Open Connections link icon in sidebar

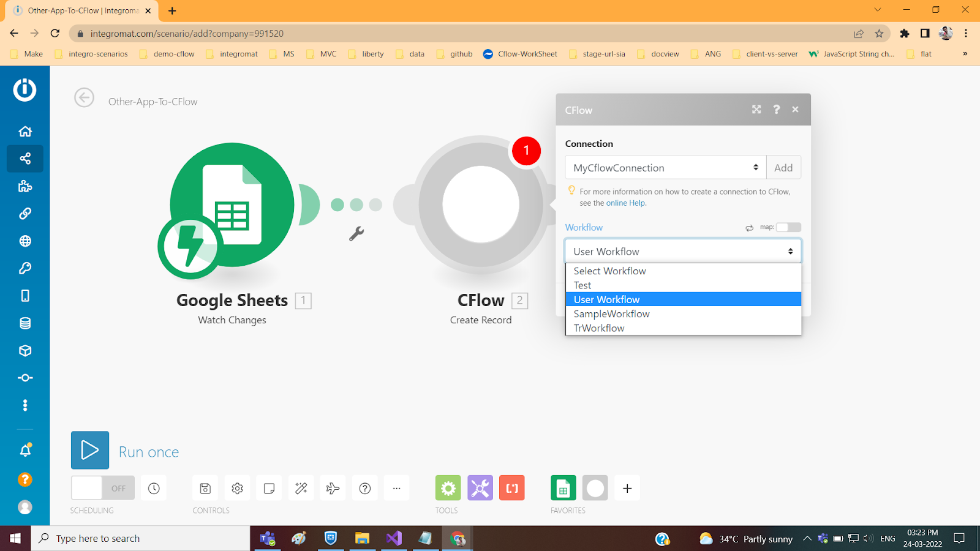[x=25, y=214]
